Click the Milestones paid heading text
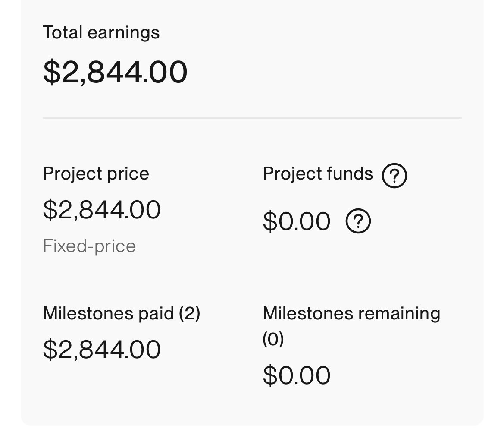The width and height of the screenshot is (504, 429). point(108,313)
